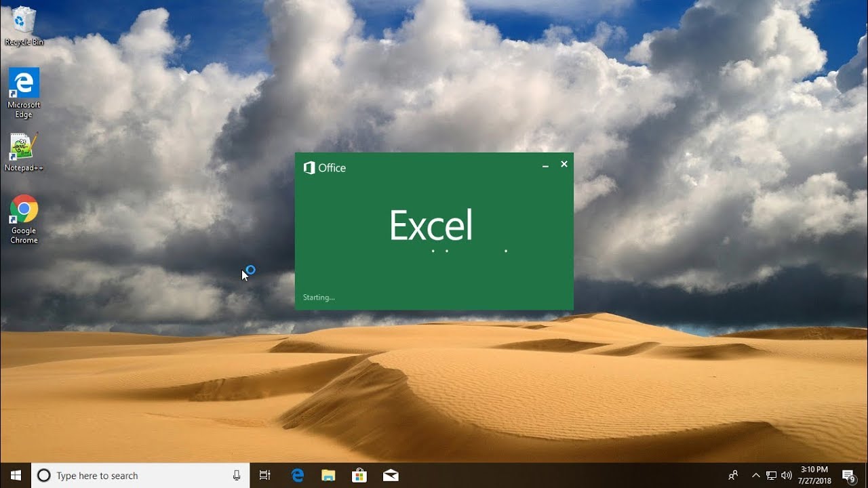Open the Mail app from the taskbar

coord(391,476)
